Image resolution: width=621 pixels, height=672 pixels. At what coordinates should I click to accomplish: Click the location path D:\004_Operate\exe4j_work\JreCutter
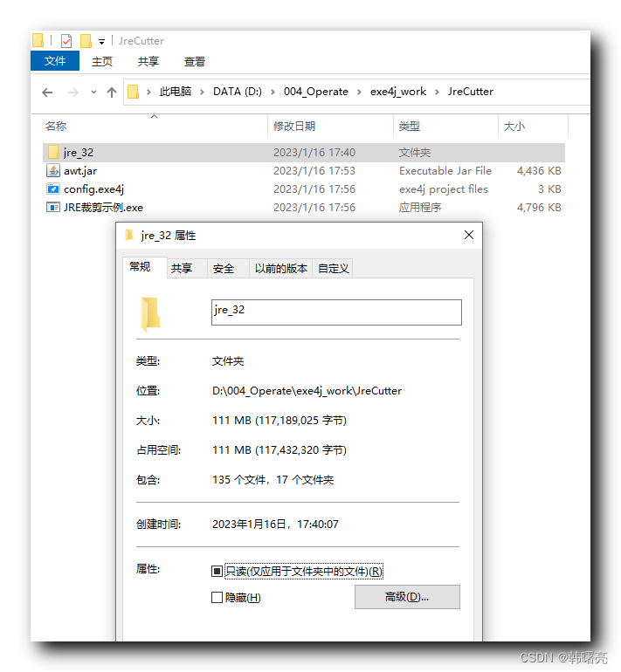tap(307, 391)
